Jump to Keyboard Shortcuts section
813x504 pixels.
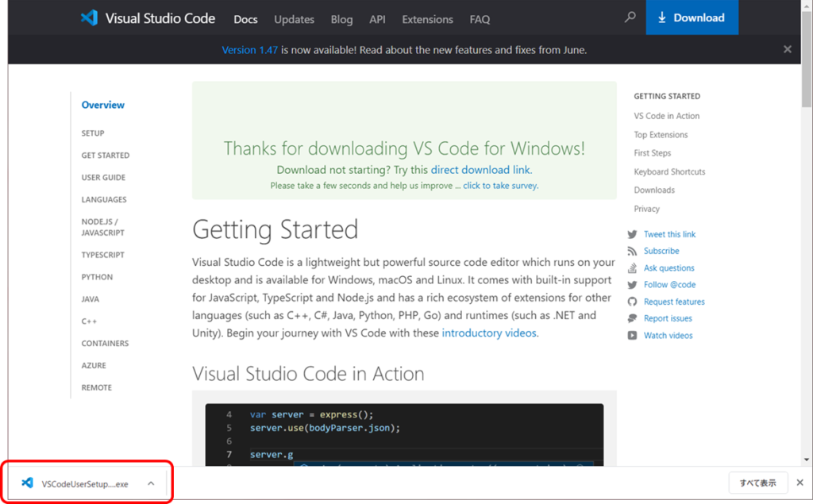coord(669,171)
